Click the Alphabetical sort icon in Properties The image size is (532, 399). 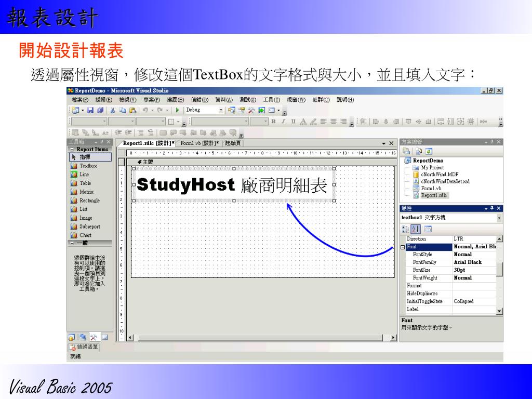[416, 229]
